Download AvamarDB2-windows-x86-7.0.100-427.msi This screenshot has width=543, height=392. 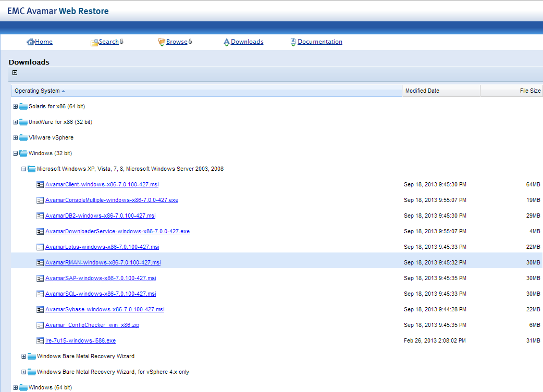pyautogui.click(x=101, y=216)
